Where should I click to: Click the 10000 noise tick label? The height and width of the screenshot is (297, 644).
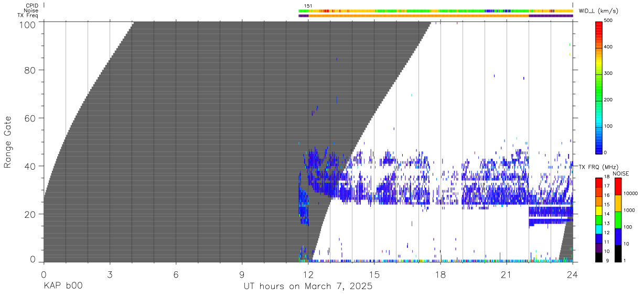pos(630,193)
